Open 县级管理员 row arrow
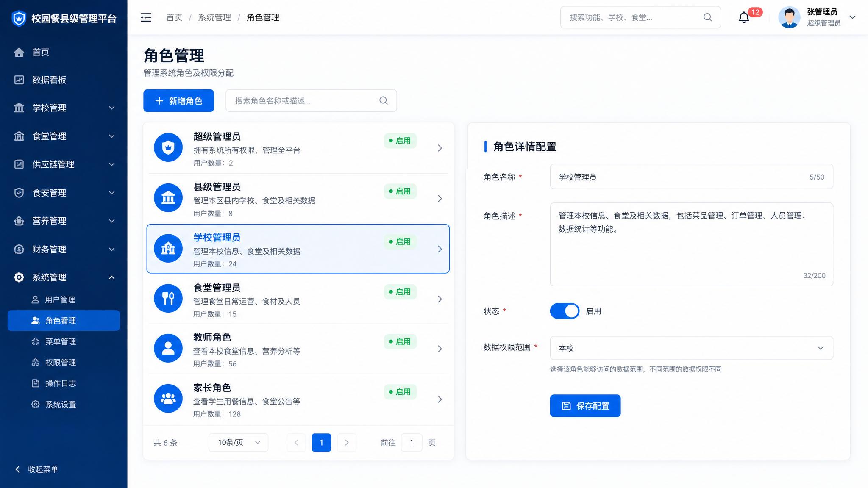This screenshot has width=868, height=488. [x=440, y=198]
